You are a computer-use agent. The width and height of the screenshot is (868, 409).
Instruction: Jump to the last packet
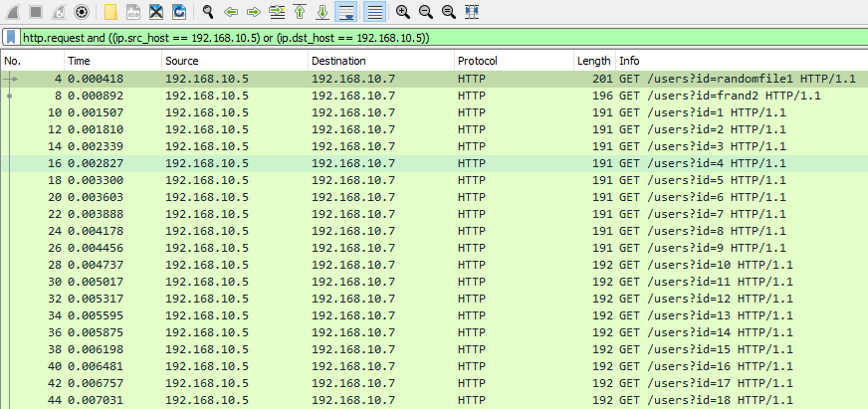(323, 12)
